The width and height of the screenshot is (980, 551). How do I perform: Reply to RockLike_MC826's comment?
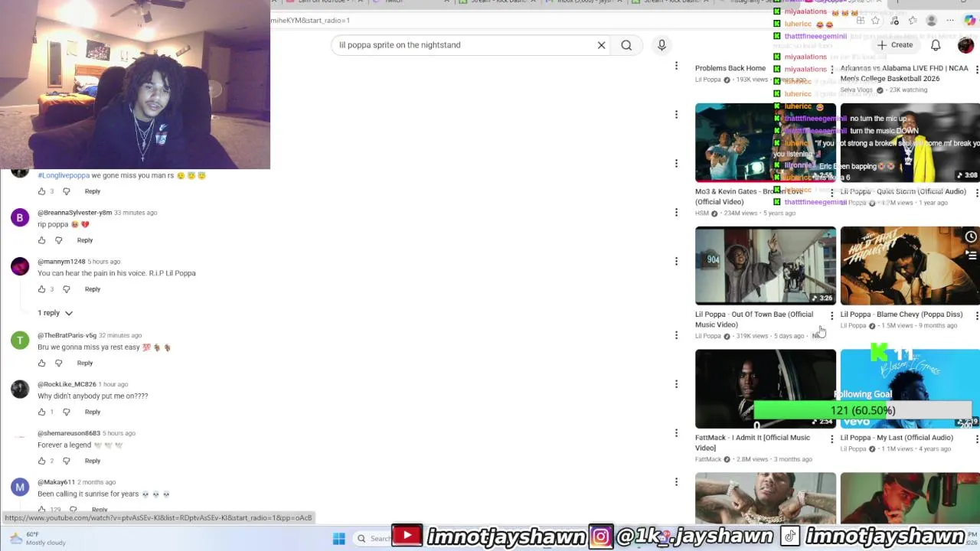(92, 412)
